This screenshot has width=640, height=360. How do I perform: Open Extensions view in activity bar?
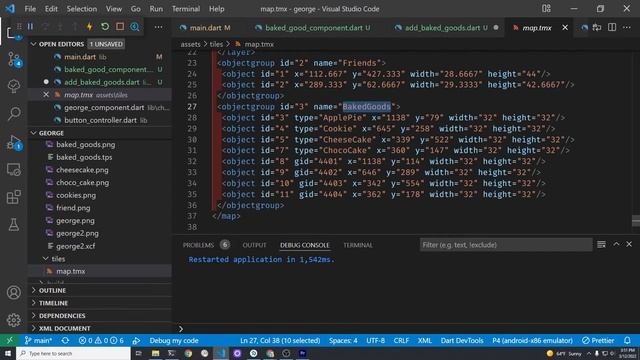coord(14,197)
